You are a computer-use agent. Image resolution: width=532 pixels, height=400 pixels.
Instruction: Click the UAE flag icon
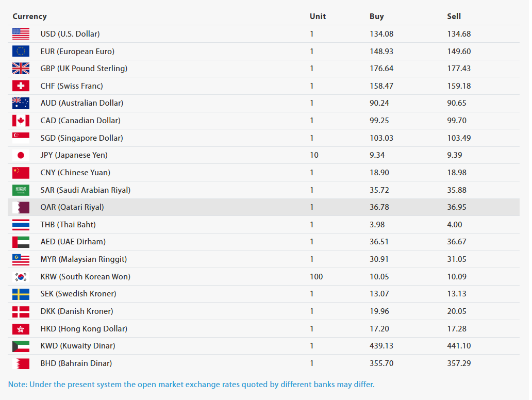(x=21, y=242)
